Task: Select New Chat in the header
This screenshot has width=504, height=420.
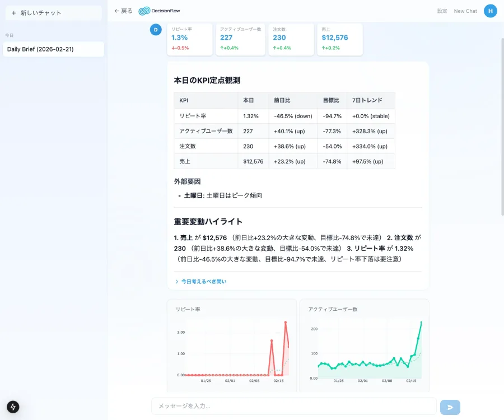Action: pos(465,11)
